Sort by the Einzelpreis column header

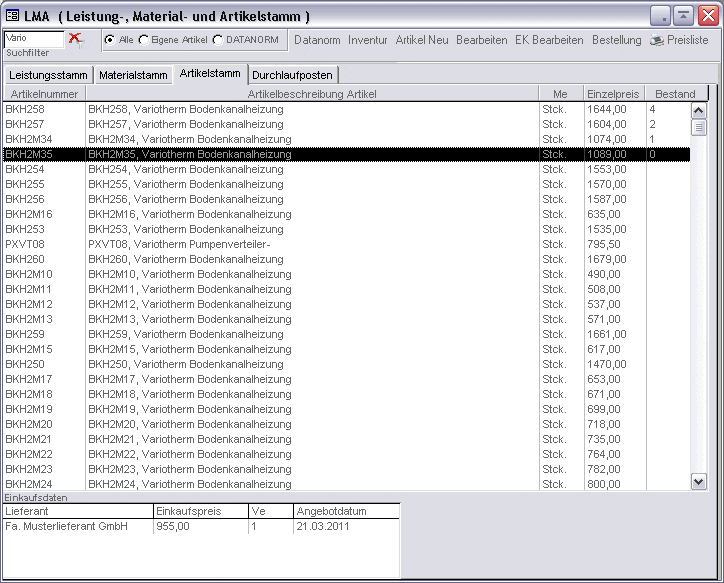point(614,94)
